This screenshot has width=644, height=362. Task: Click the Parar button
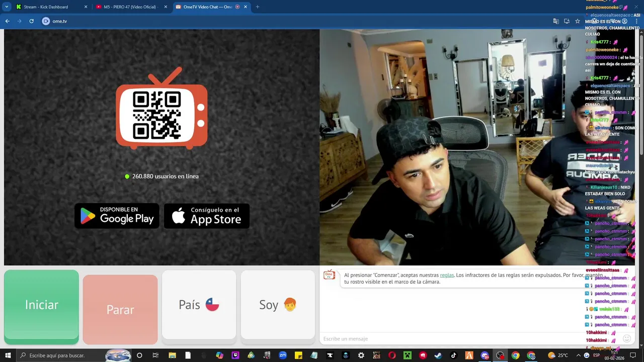(120, 310)
